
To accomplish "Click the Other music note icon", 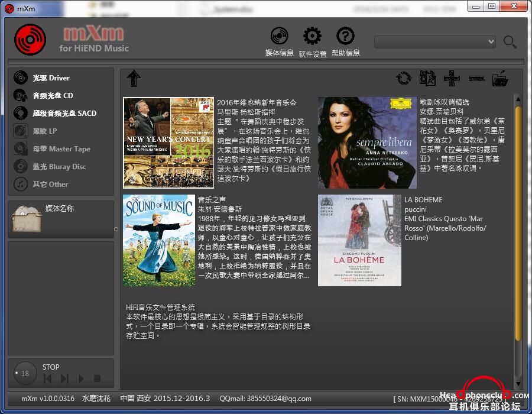I will [20, 184].
